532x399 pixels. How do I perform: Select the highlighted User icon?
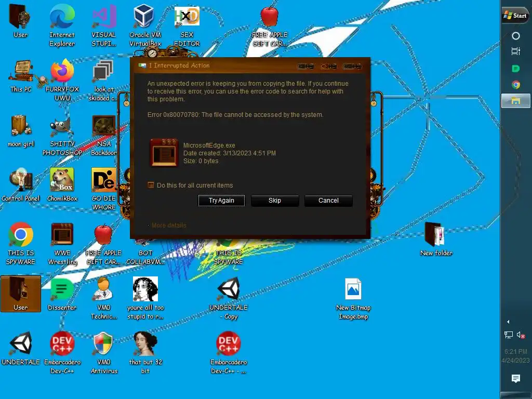click(x=20, y=294)
